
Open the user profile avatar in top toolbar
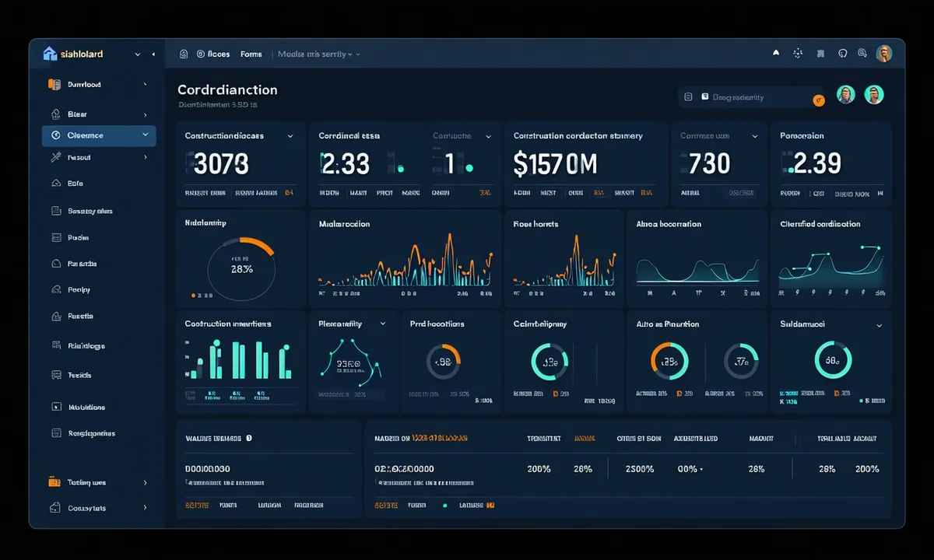pyautogui.click(x=883, y=54)
